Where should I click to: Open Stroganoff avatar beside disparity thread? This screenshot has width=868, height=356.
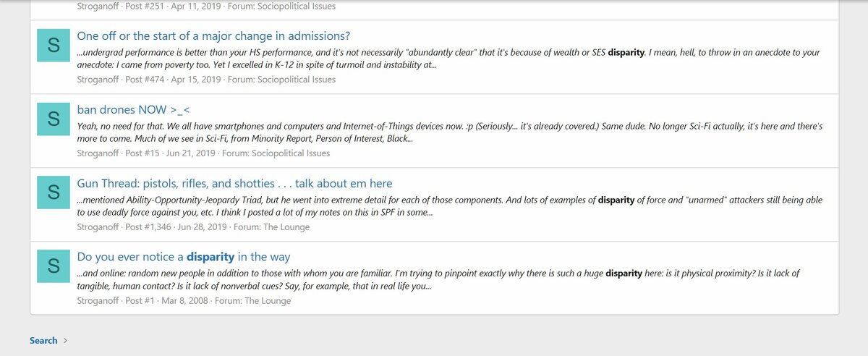coord(53,267)
